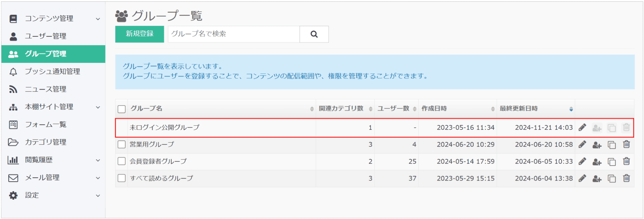Delete 営業用グループ using the trash icon
This screenshot has height=219, width=644.
pyautogui.click(x=626, y=145)
